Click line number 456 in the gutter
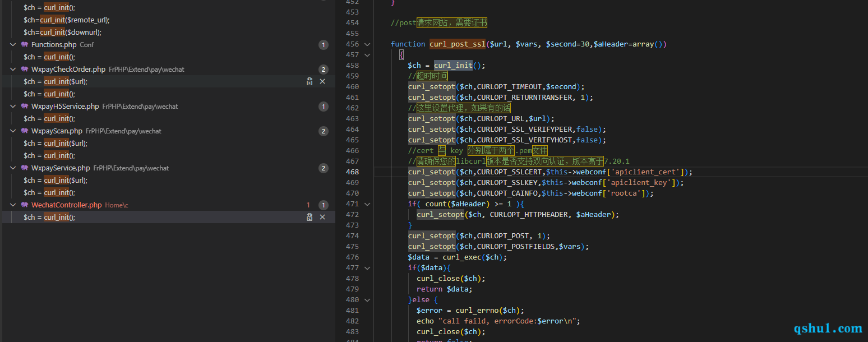868x342 pixels. pos(352,44)
